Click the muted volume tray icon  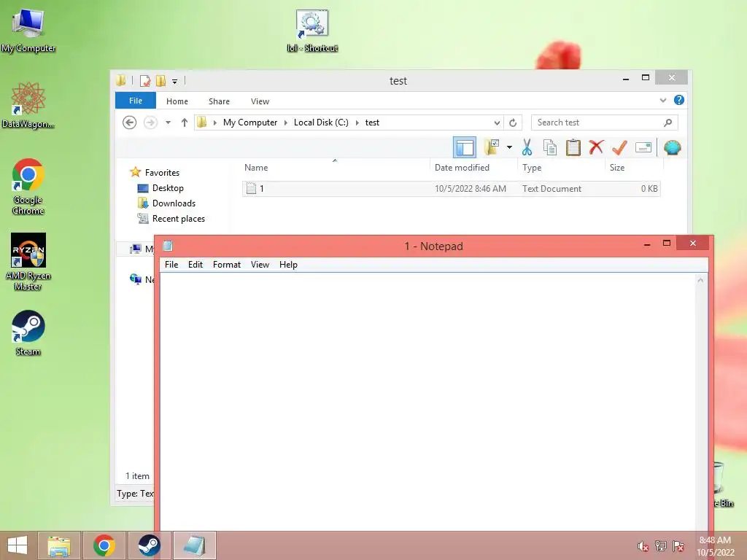[x=643, y=546]
